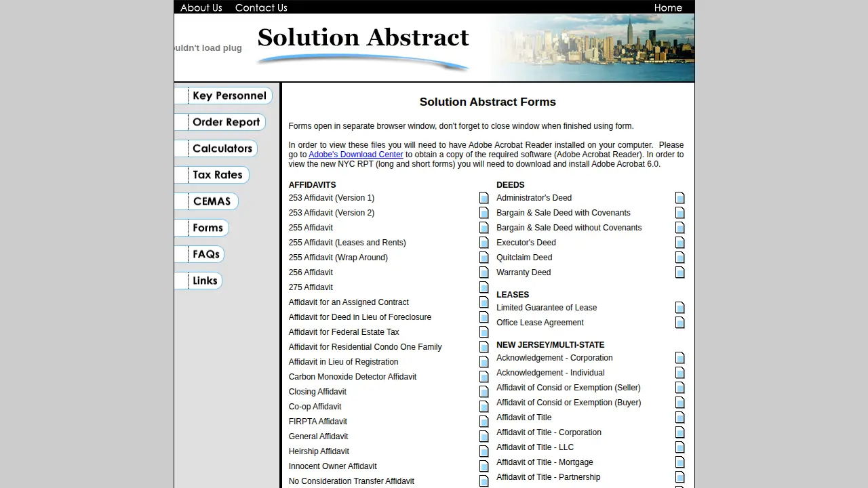This screenshot has width=868, height=488.
Task: Open the Affidavit of Consid or Exemption (Buyer) icon
Action: tap(680, 403)
